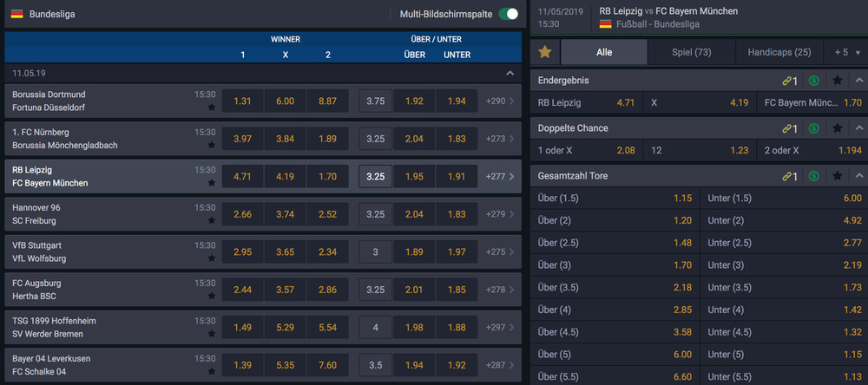Viewport: 868px width, 385px height.
Task: Star the Hannover 96 vs Freiburg match
Action: (212, 220)
